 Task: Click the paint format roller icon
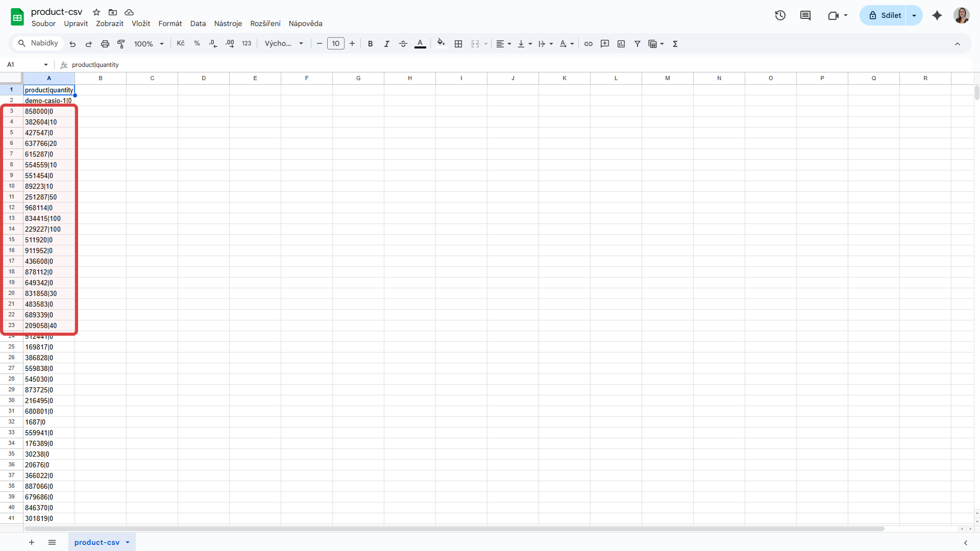point(121,44)
